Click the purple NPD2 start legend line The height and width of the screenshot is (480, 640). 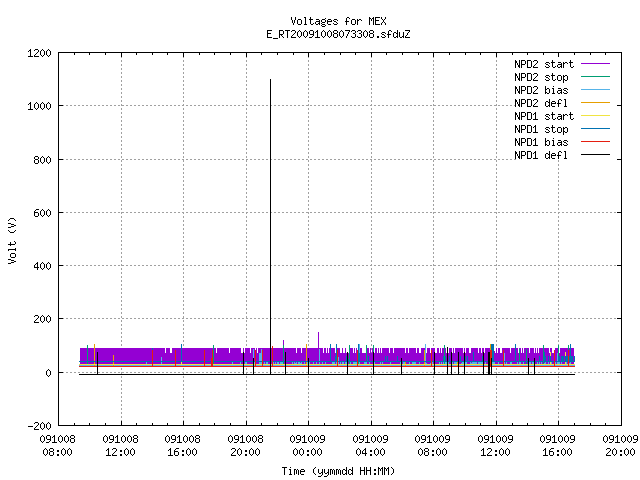tap(596, 64)
